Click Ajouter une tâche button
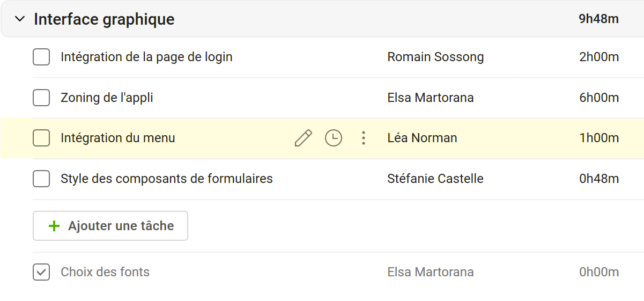 [110, 226]
